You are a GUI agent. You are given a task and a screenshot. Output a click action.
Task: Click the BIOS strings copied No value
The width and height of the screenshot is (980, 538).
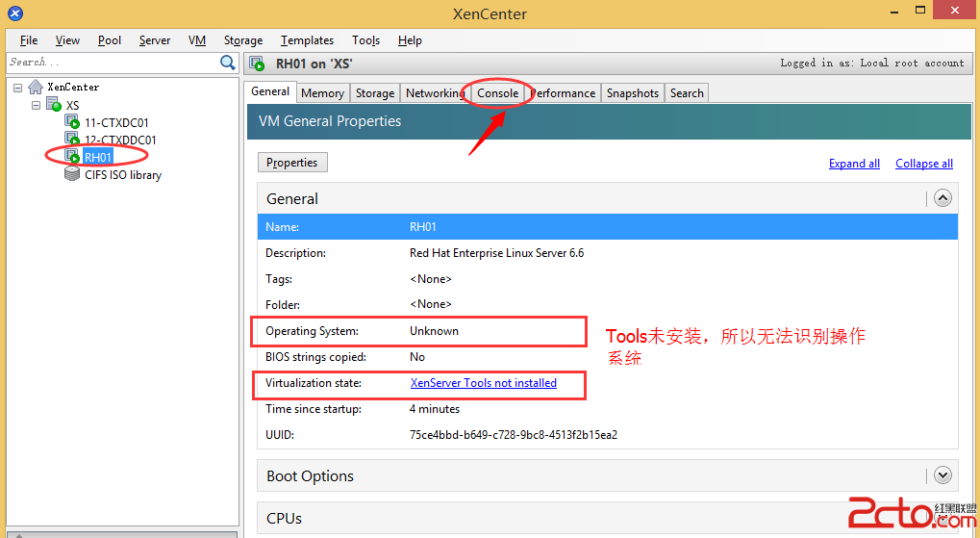coord(416,356)
